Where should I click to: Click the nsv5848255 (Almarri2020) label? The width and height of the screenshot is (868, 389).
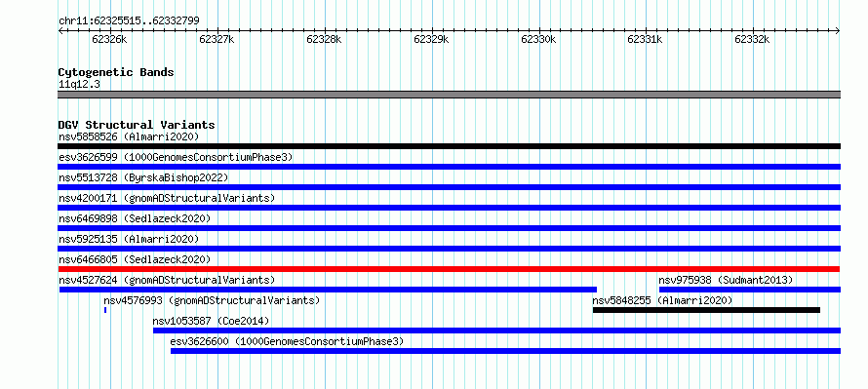point(662,300)
